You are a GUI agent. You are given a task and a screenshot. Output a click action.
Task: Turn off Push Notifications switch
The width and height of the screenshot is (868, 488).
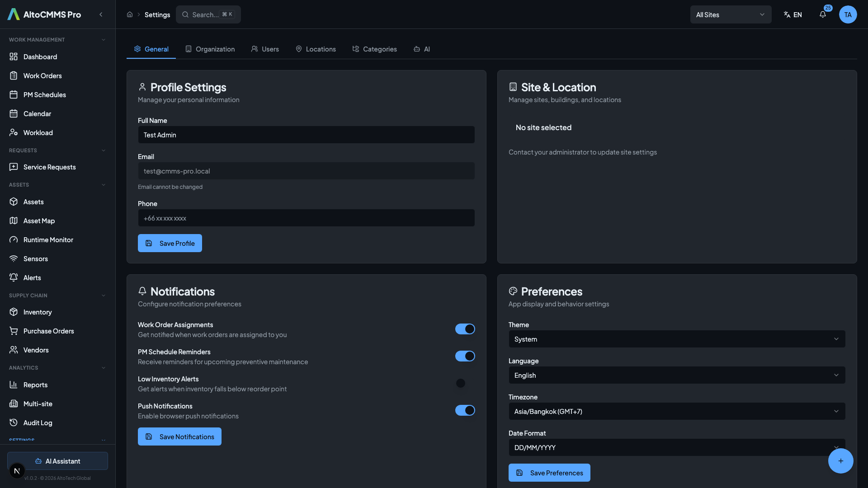click(465, 410)
